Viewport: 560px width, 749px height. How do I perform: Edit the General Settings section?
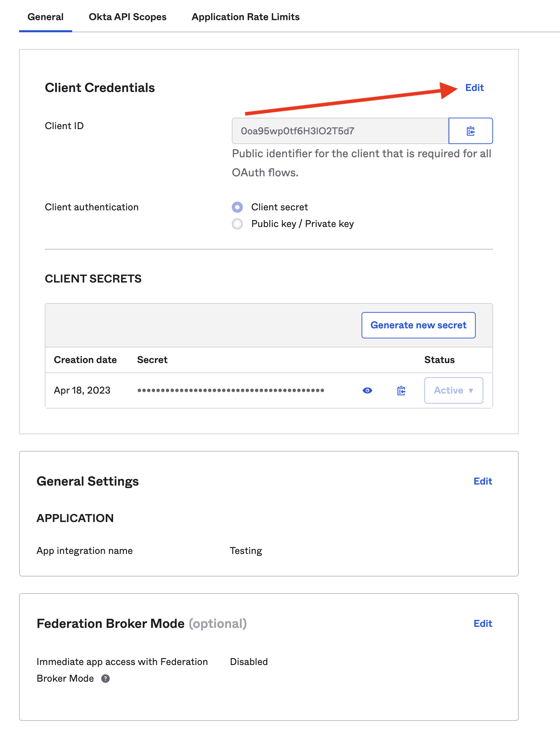click(483, 481)
